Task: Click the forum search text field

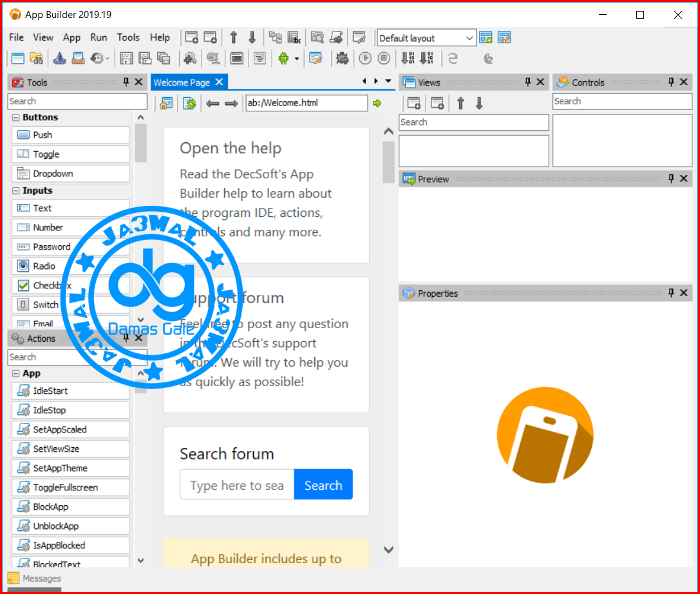Action: (x=237, y=485)
